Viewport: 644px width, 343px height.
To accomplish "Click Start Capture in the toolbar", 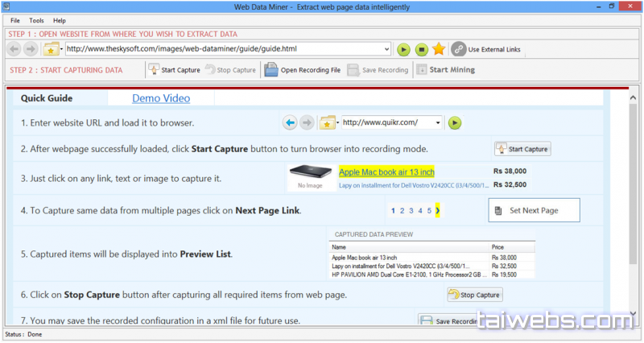I will [174, 70].
